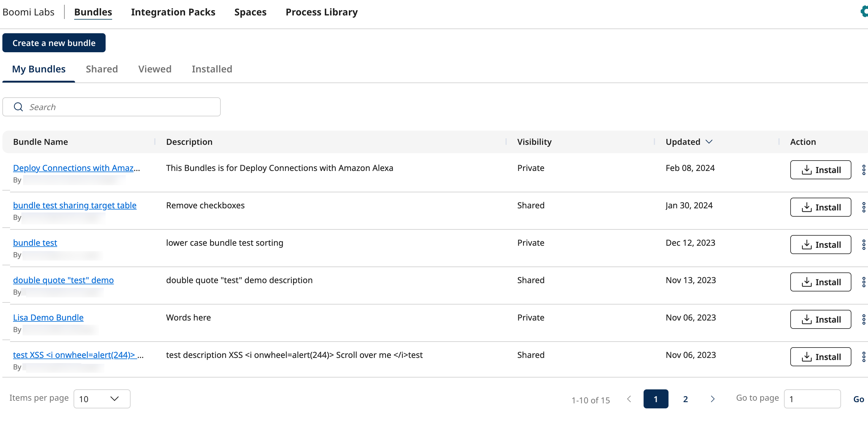The width and height of the screenshot is (868, 425).
Task: Open the Items per page dropdown
Action: (102, 399)
